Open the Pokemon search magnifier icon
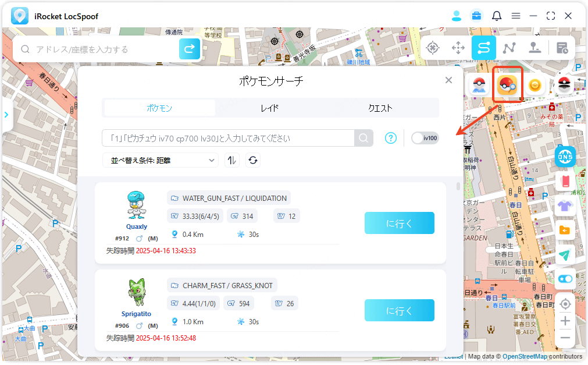The image size is (588, 365). click(x=507, y=85)
